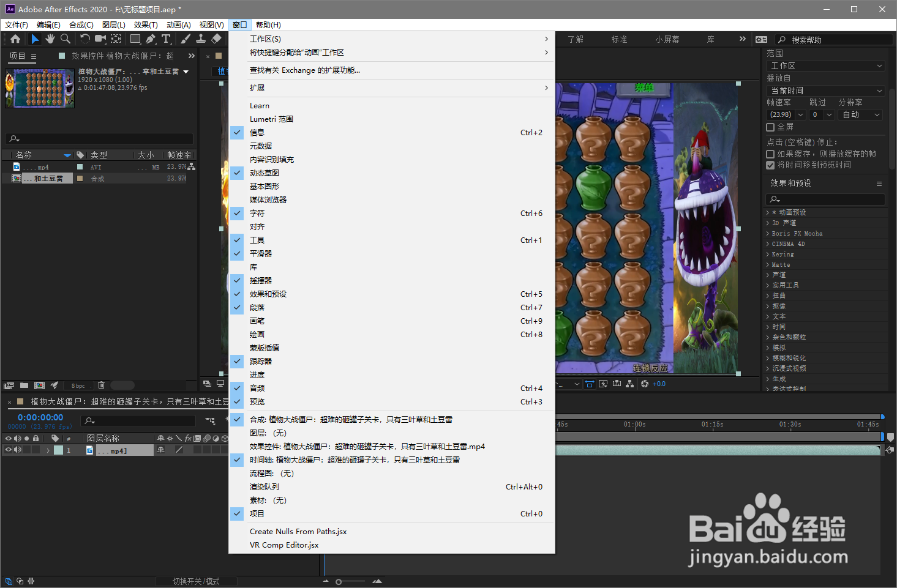Screen dimensions: 897x588
Task: Choose Lumetri 范围 from window menu
Action: (x=392, y=119)
